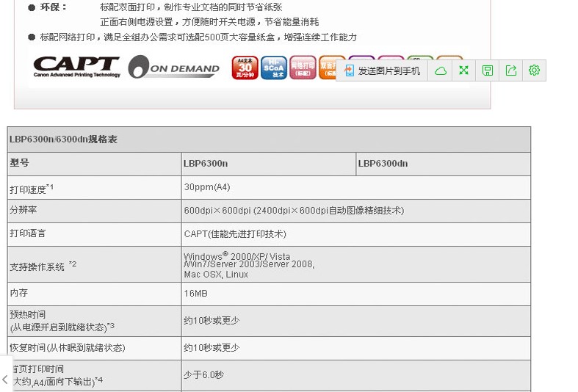Select the 内存 row label
The width and height of the screenshot is (578, 392).
19,293
